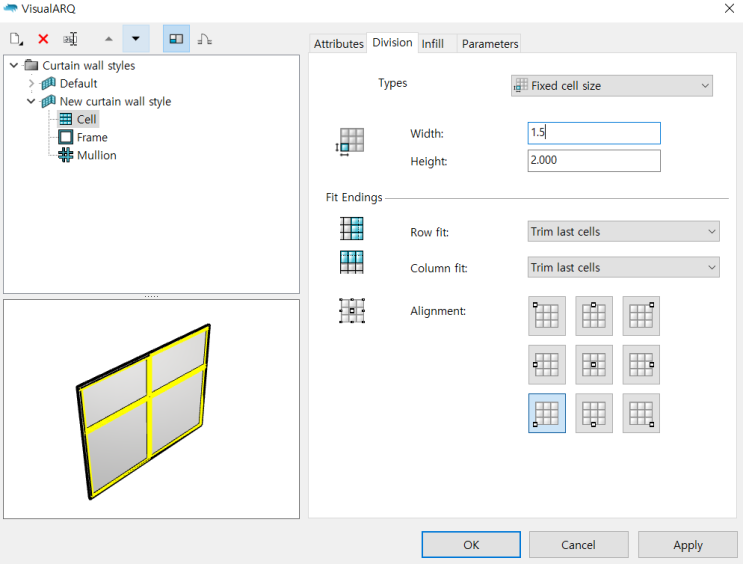Select the center alignment option
This screenshot has width=743, height=564.
(x=594, y=364)
